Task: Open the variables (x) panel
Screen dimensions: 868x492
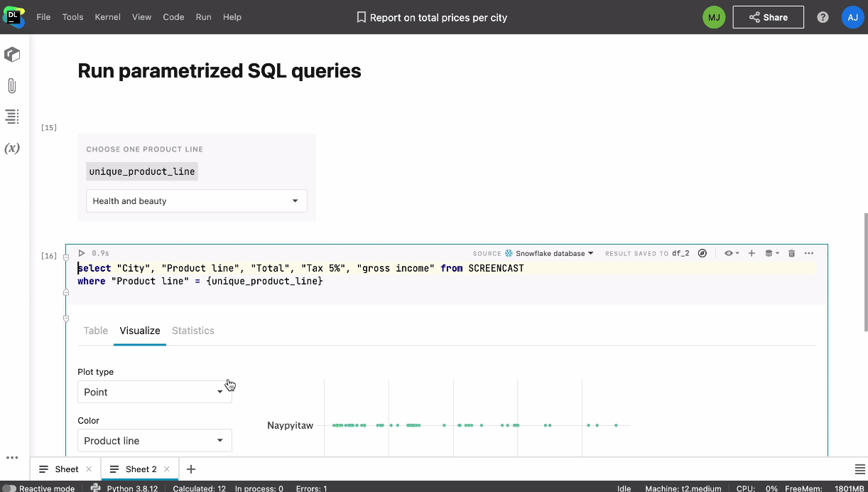Action: (x=12, y=149)
